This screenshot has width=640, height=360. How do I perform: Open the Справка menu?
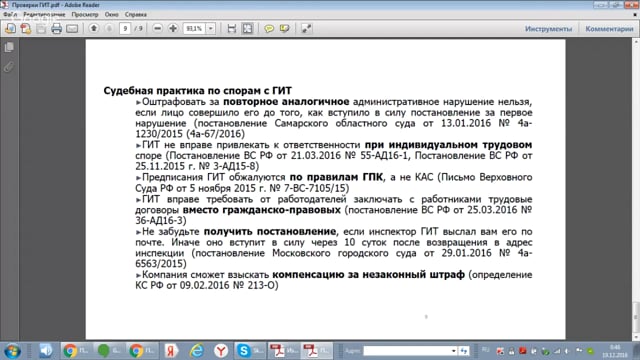tap(136, 14)
